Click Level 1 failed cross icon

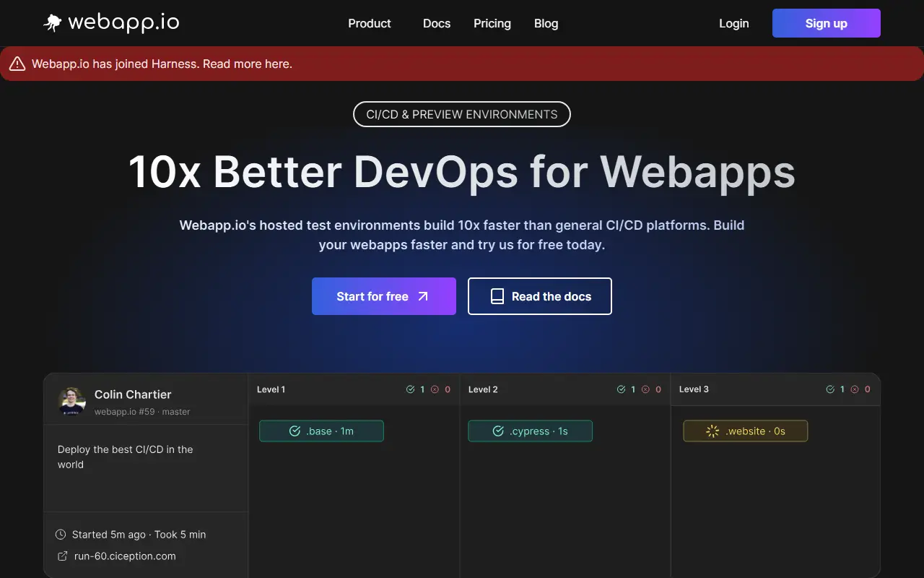(435, 389)
